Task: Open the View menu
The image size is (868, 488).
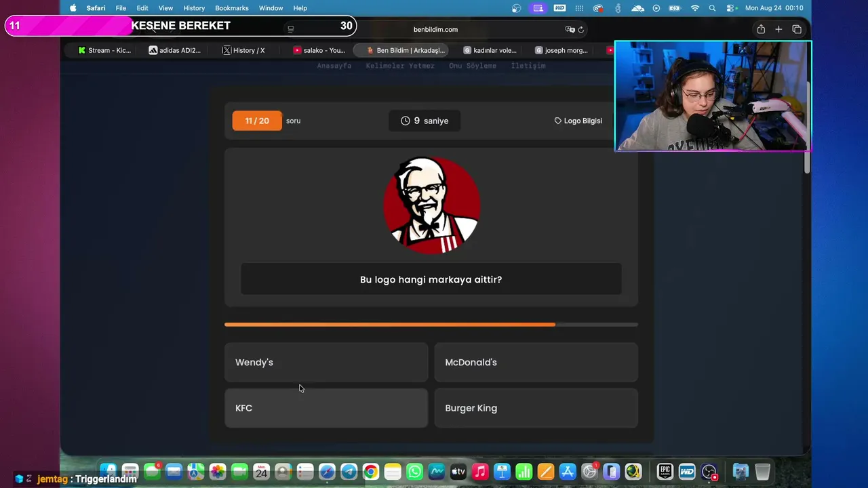Action: tap(165, 8)
